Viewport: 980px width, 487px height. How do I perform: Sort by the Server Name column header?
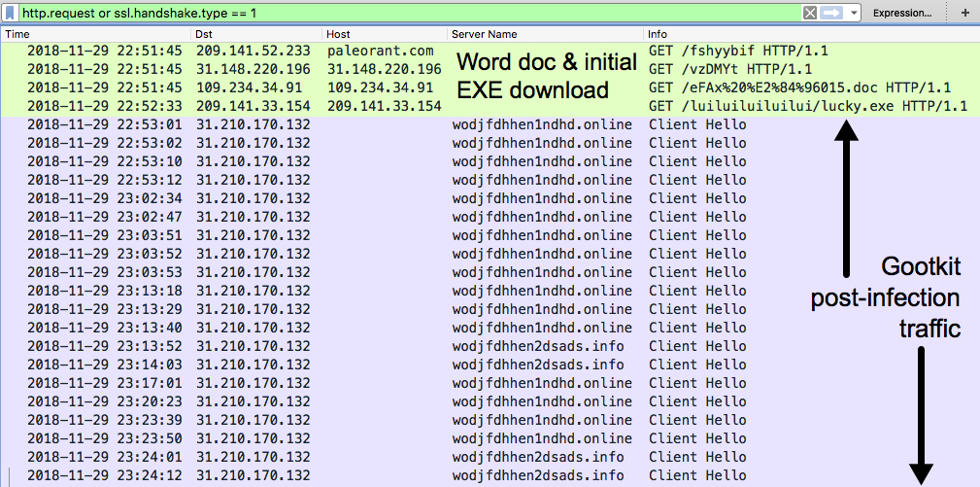click(x=546, y=34)
